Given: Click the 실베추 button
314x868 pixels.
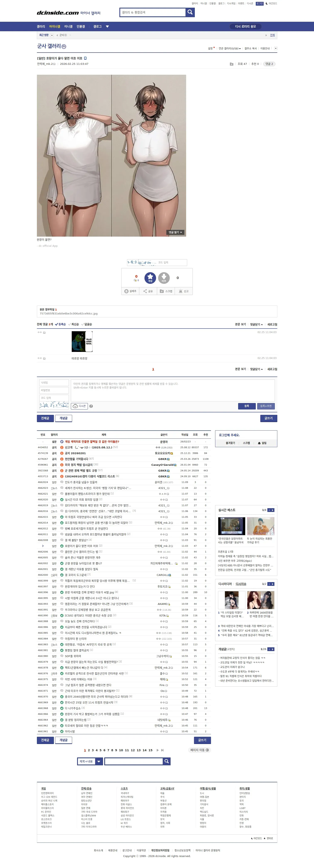Looking at the screenshot, I should (x=130, y=291).
